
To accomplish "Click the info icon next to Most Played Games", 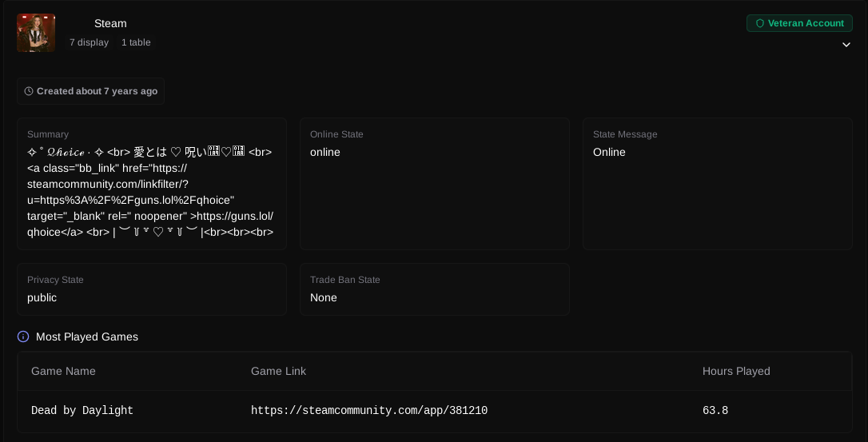I will 23,336.
